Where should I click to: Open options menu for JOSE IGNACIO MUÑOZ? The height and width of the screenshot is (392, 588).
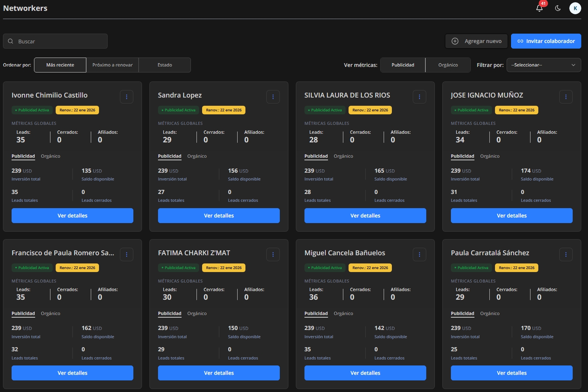pos(566,97)
